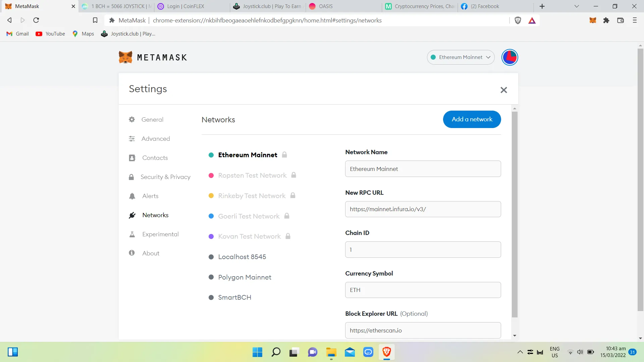Open General settings section
644x362 pixels.
[152, 120]
